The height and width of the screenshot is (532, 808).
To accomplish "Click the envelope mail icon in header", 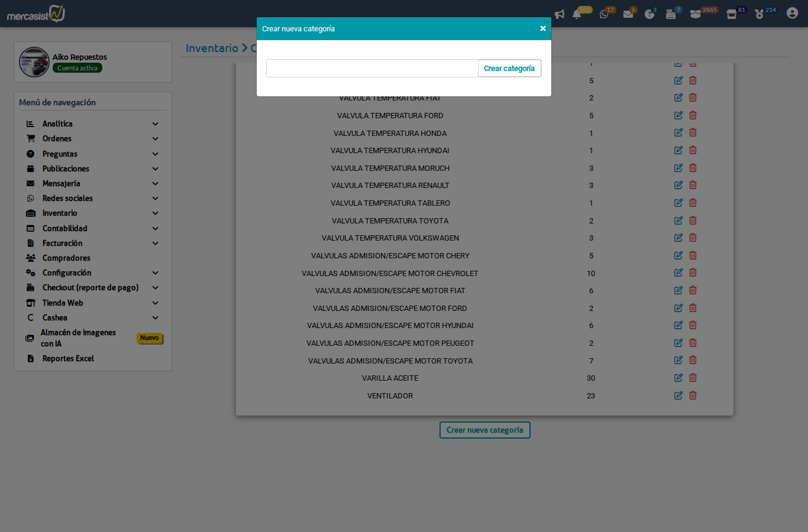I will coord(628,14).
